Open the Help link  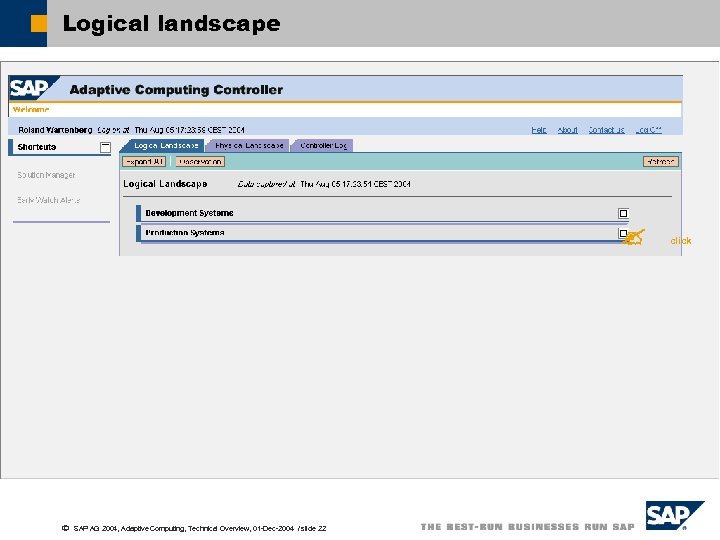(x=539, y=130)
